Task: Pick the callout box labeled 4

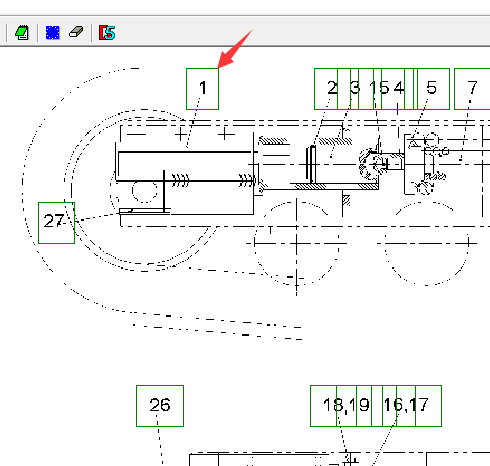Action: tap(398, 89)
